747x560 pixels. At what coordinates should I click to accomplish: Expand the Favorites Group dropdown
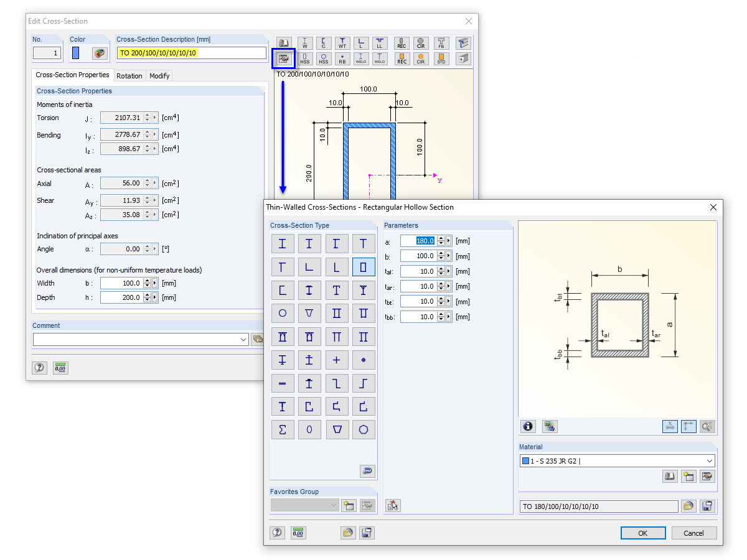(x=334, y=505)
